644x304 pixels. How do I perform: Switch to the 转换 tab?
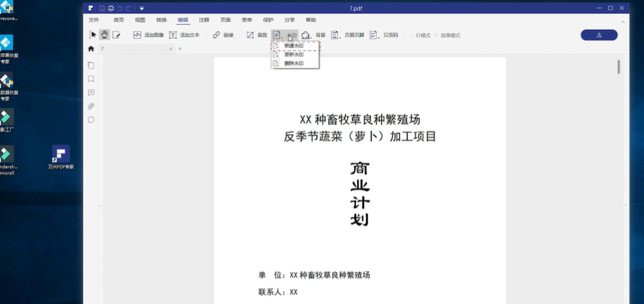click(x=161, y=20)
